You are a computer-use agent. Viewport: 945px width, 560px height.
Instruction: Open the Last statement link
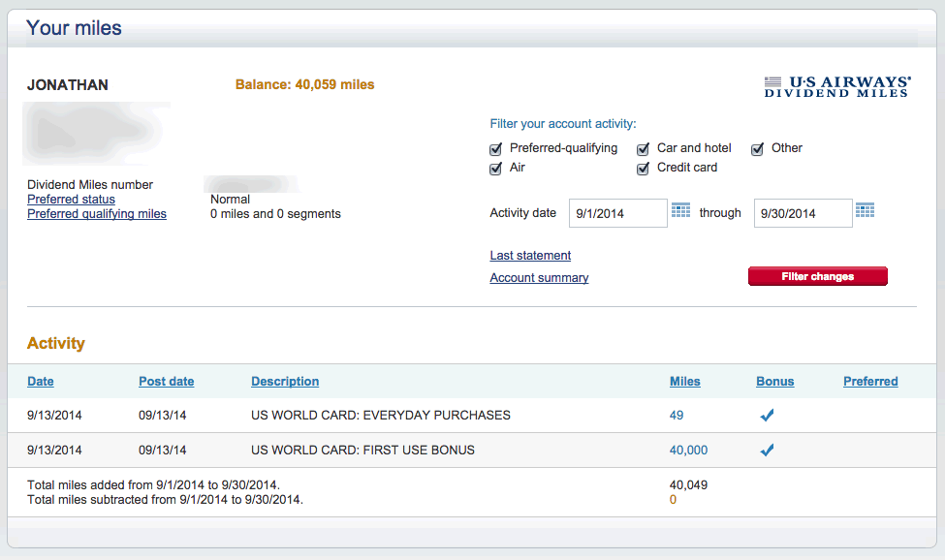(530, 256)
